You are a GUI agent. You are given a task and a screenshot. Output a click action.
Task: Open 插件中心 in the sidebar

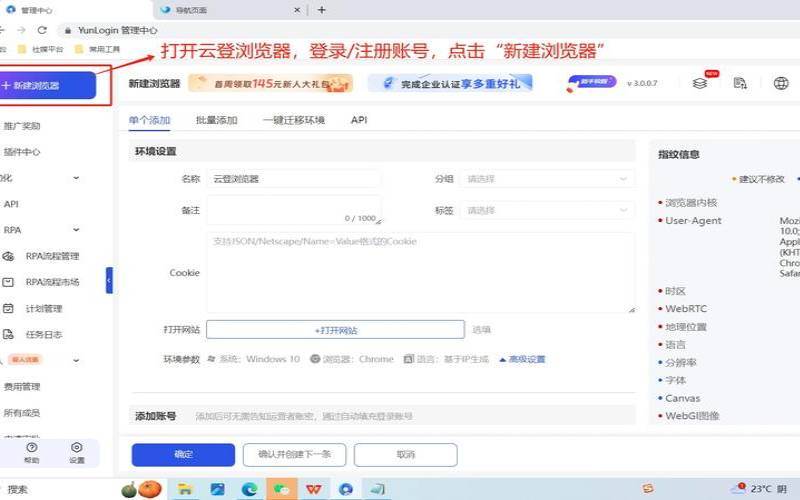(x=22, y=152)
